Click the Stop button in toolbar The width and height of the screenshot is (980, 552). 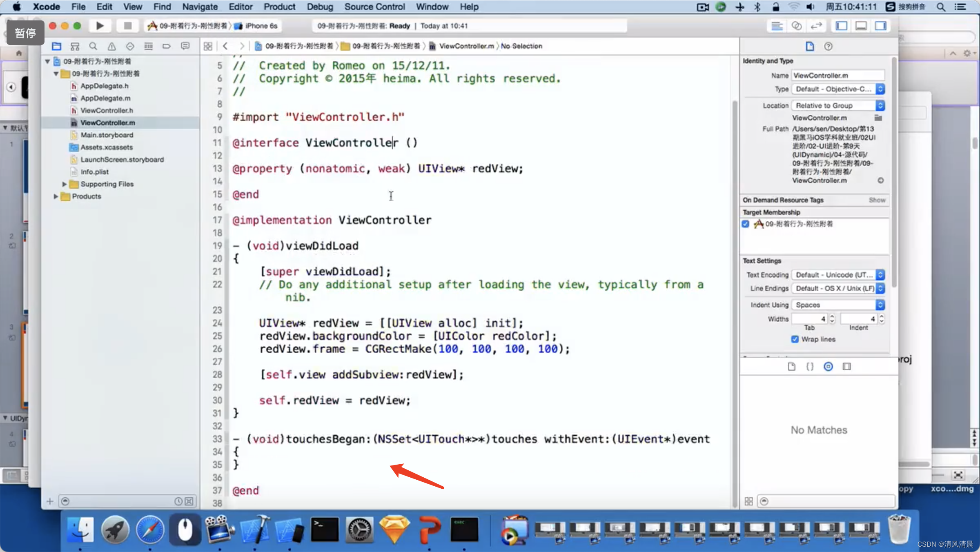[127, 26]
